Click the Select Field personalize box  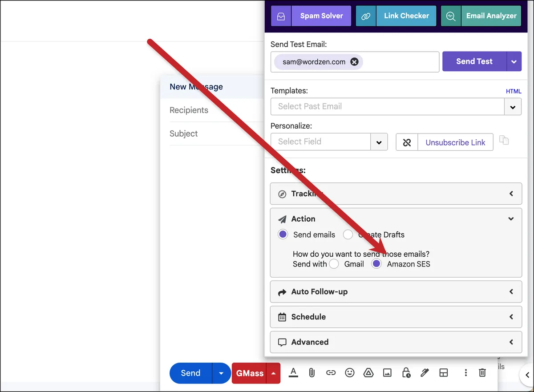coord(320,142)
